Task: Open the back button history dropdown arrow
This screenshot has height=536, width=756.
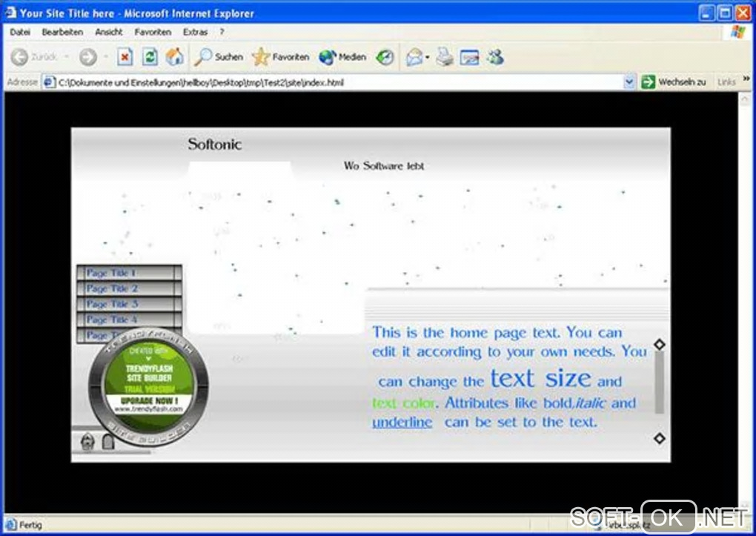Action: [x=66, y=57]
